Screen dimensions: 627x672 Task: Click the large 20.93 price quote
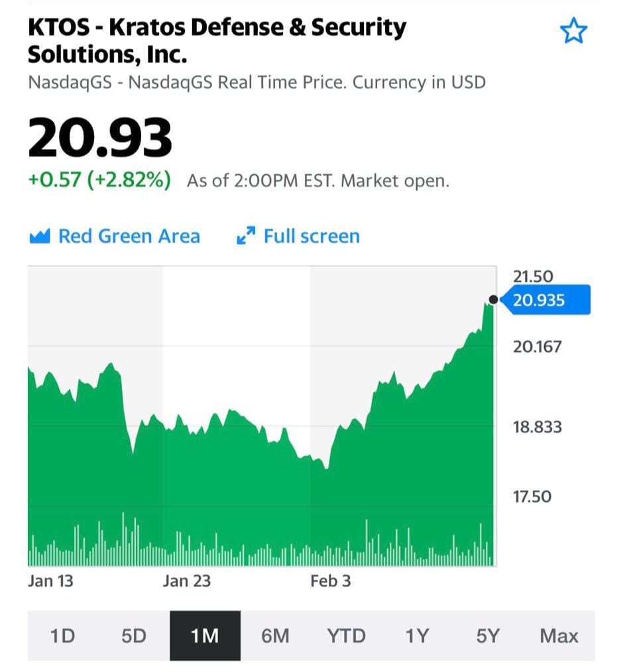100,138
